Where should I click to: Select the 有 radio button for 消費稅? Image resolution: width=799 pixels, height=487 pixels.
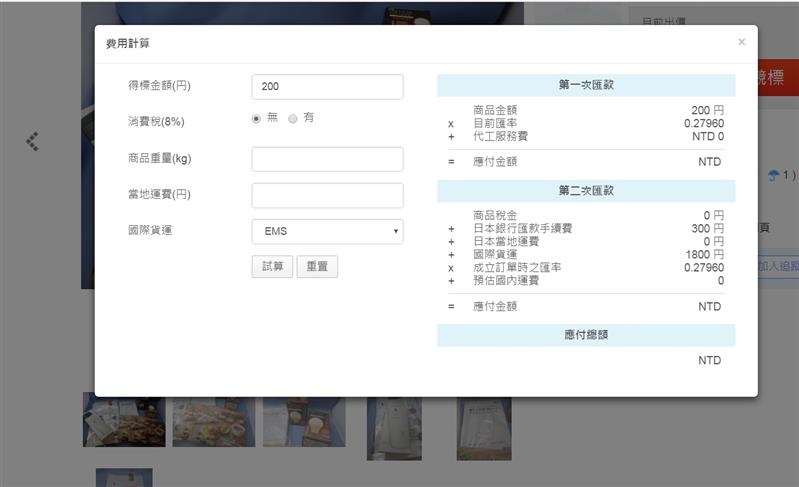coord(292,119)
